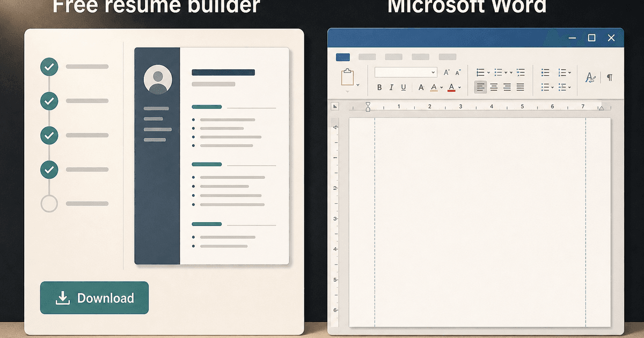This screenshot has width=644, height=338.
Task: Select the Center alignment icon
Action: (x=494, y=87)
